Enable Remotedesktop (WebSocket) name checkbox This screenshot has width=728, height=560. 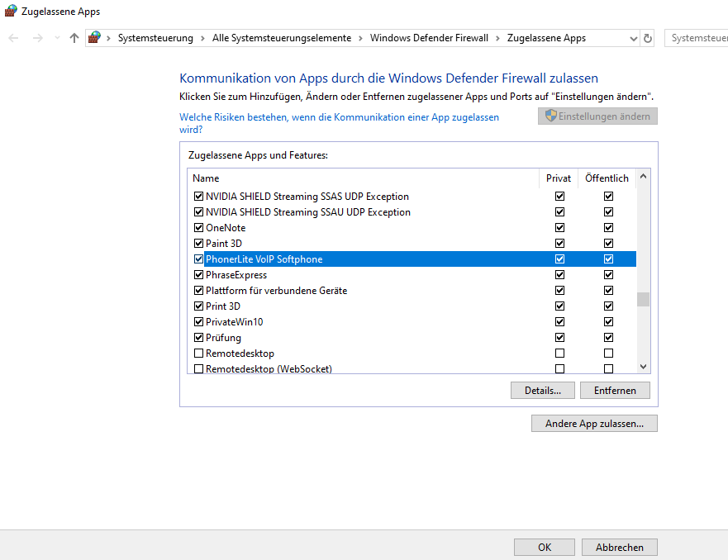pos(198,369)
